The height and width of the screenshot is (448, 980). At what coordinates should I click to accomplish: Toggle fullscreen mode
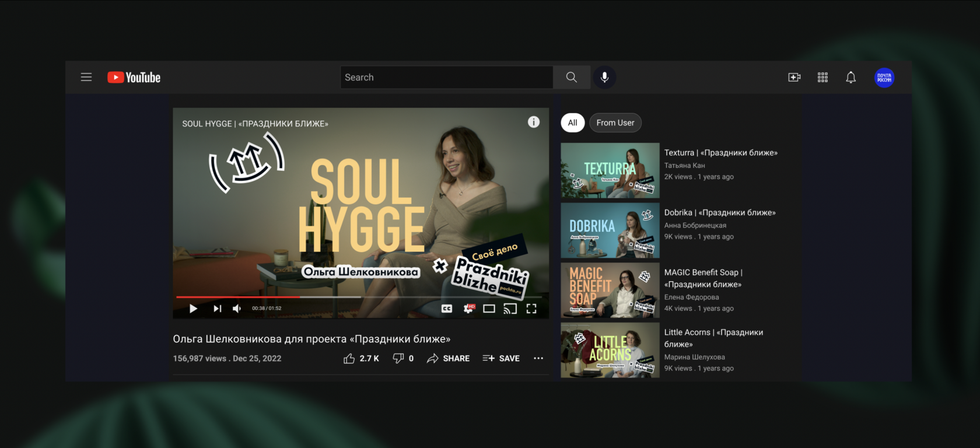pyautogui.click(x=531, y=309)
